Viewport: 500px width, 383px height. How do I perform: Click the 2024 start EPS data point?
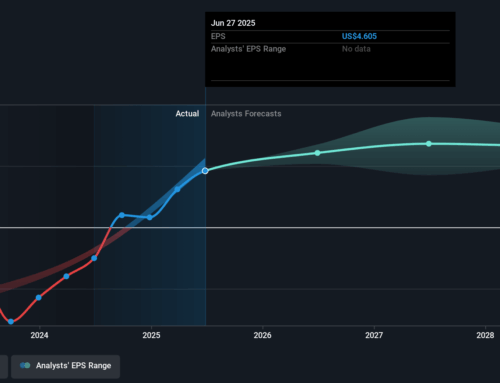(x=39, y=297)
